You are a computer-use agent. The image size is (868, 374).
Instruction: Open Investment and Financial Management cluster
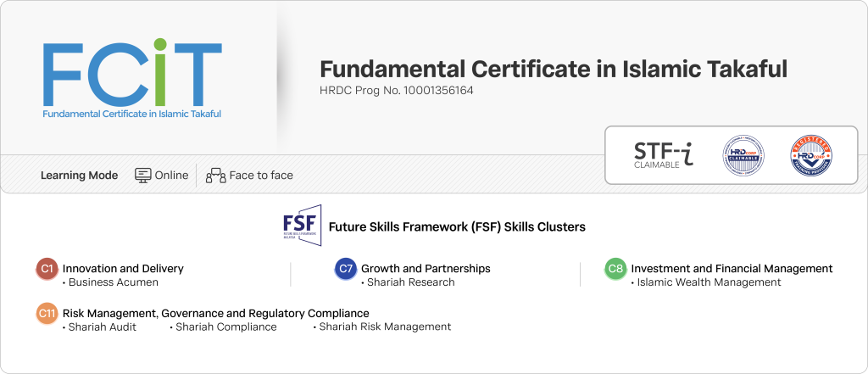click(x=732, y=269)
